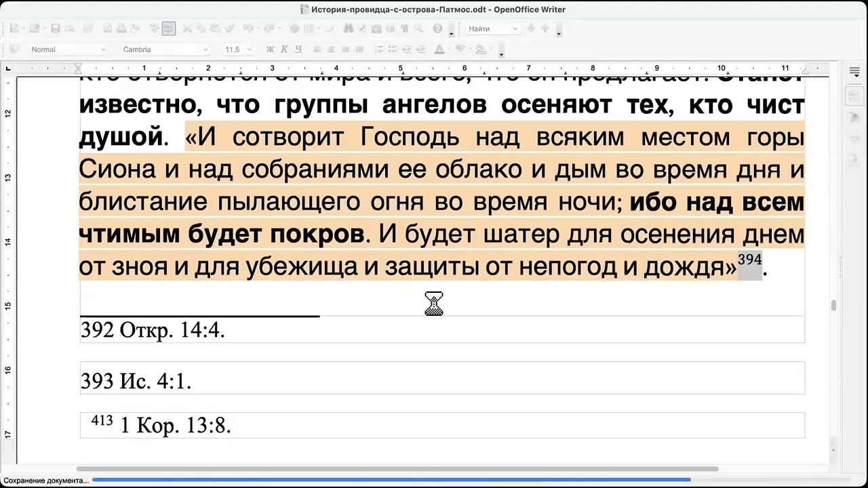Viewport: 868px width, 488px height.
Task: Apply Background Color bucket icon
Action: (480, 49)
